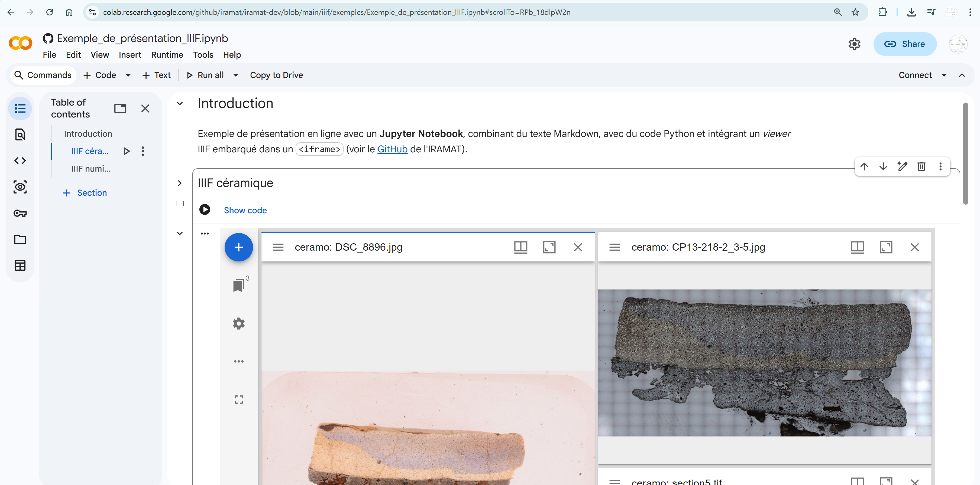This screenshot has height=485, width=980.
Task: Click the Mirador add resource plus button
Action: coord(238,247)
